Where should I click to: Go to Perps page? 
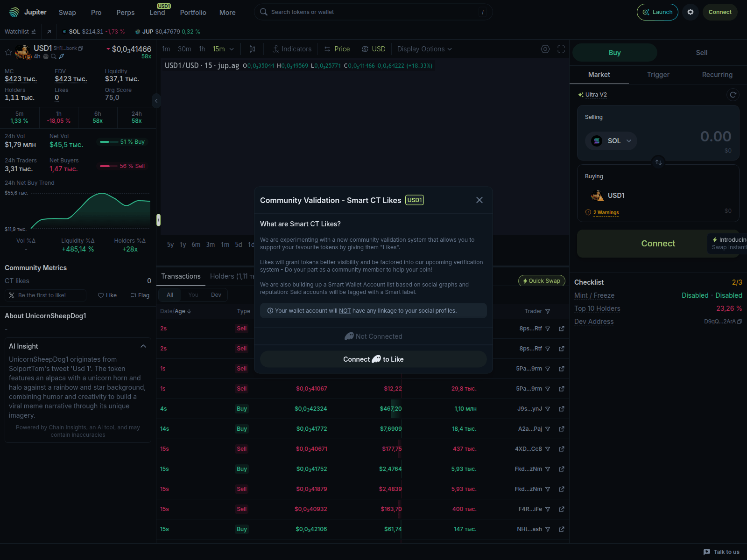125,13
